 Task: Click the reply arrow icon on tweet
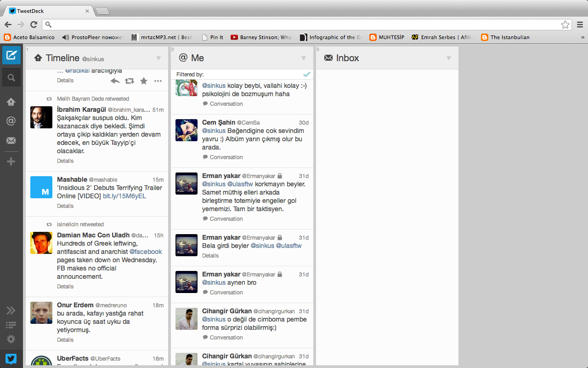pos(115,81)
